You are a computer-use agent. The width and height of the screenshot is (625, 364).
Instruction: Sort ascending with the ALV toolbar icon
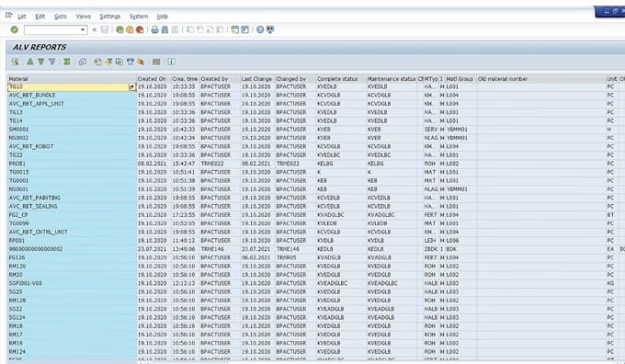coord(30,62)
